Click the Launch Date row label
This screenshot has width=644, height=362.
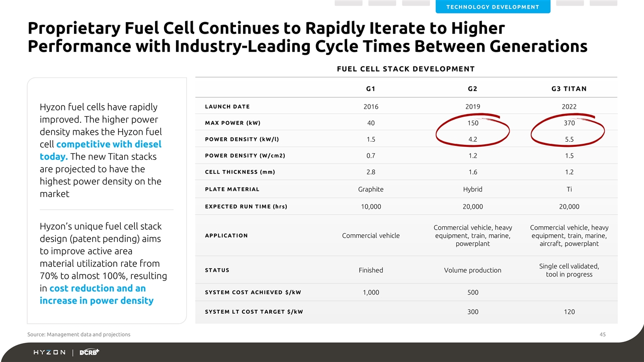pyautogui.click(x=227, y=106)
